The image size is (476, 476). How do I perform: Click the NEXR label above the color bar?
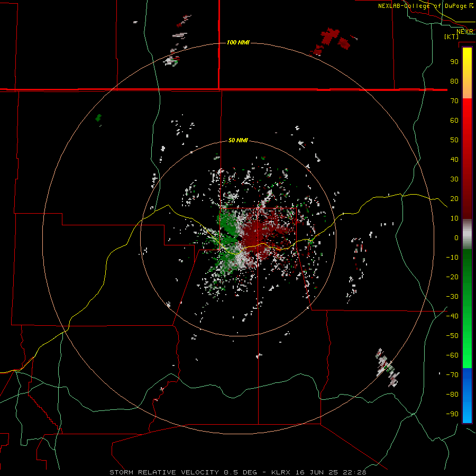(x=464, y=32)
